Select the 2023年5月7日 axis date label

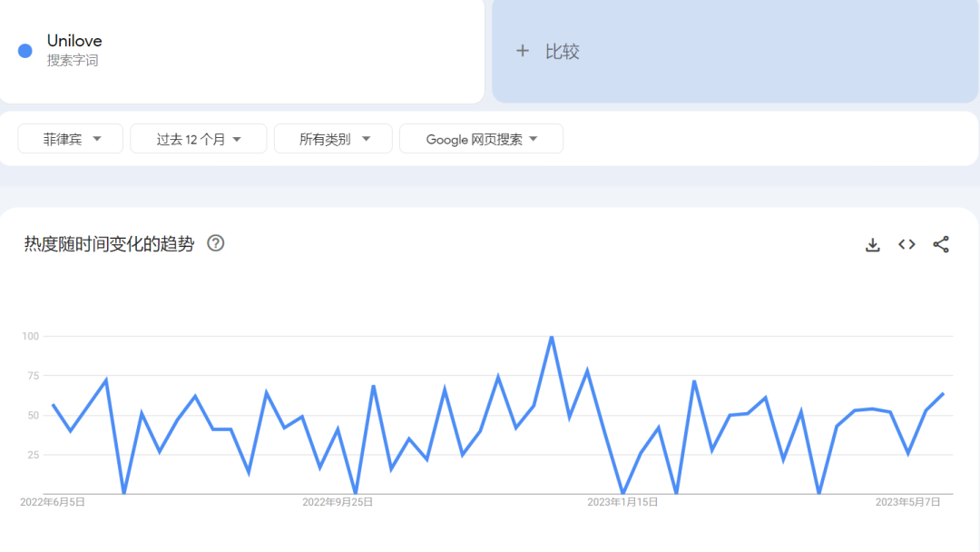(x=907, y=501)
